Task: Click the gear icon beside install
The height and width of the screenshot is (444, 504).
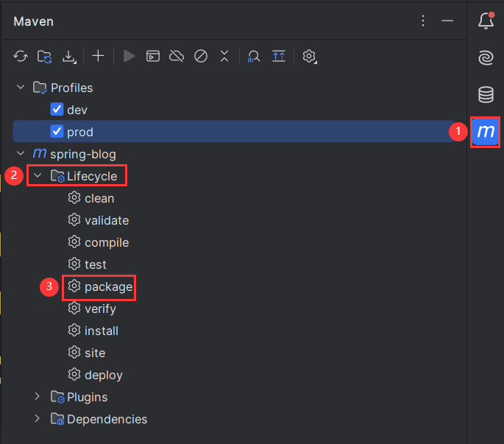Action: [74, 330]
